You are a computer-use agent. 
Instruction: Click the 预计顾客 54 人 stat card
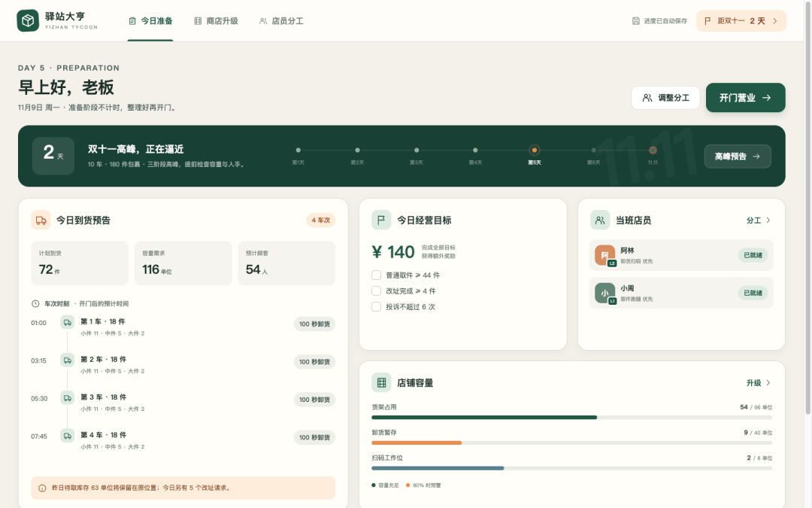tap(286, 263)
